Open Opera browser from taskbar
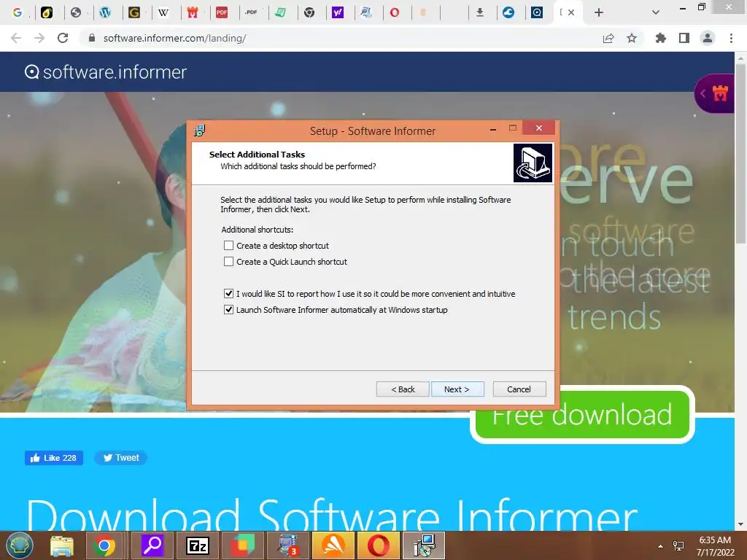The height and width of the screenshot is (560, 747). coord(379,545)
